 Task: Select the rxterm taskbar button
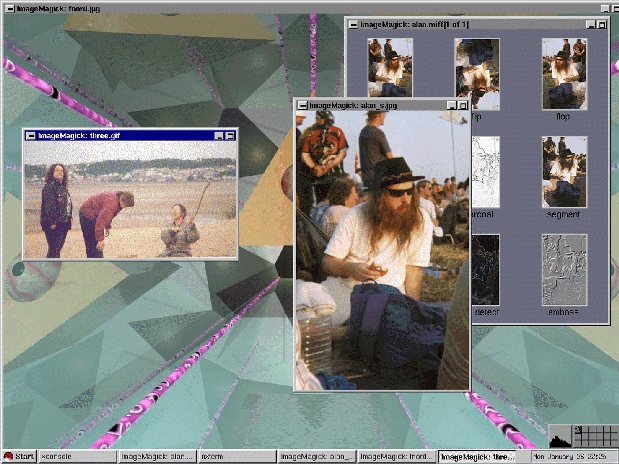236,457
